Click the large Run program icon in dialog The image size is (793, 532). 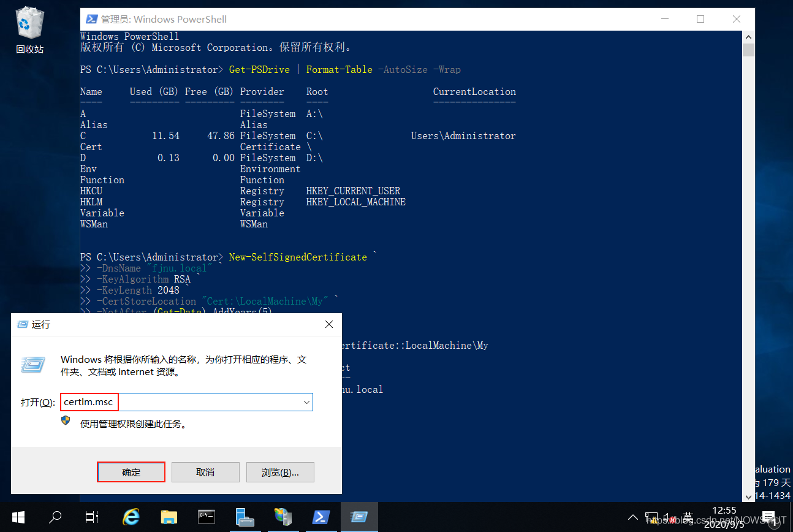click(x=32, y=365)
